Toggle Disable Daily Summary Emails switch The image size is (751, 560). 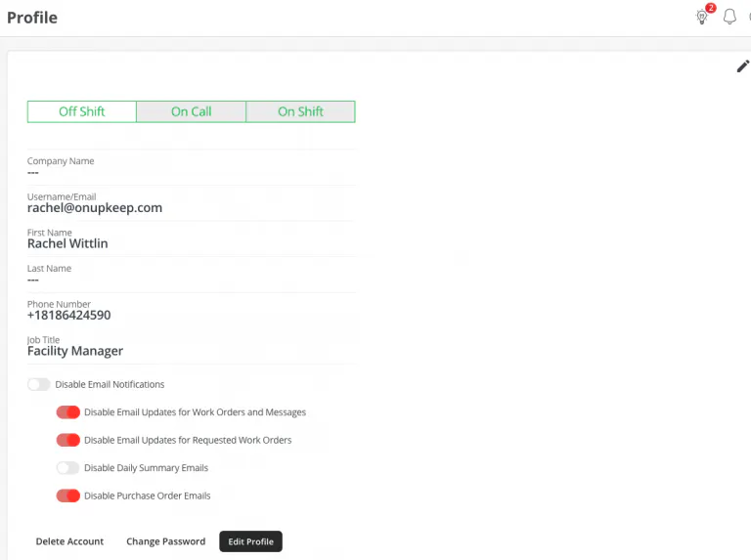[67, 467]
